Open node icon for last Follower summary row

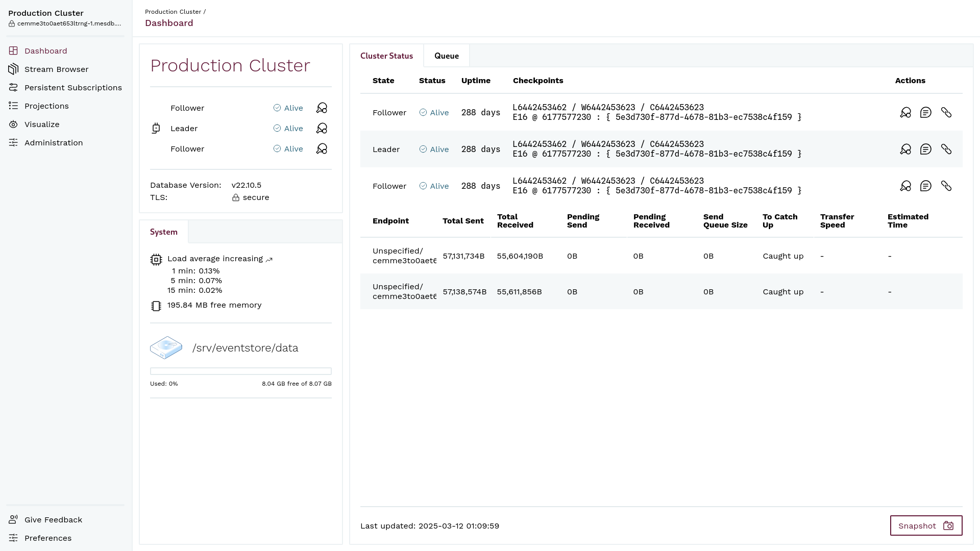point(322,148)
